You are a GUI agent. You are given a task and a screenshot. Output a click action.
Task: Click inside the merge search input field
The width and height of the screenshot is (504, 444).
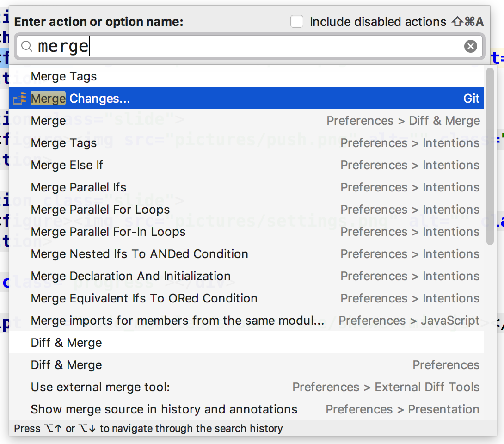(249, 46)
